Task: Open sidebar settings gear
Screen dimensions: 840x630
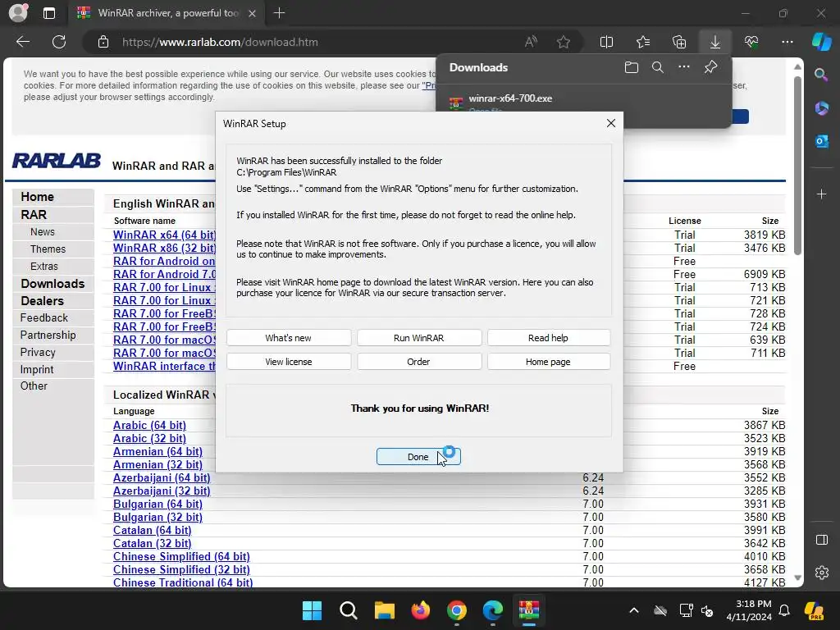Action: coord(821,573)
